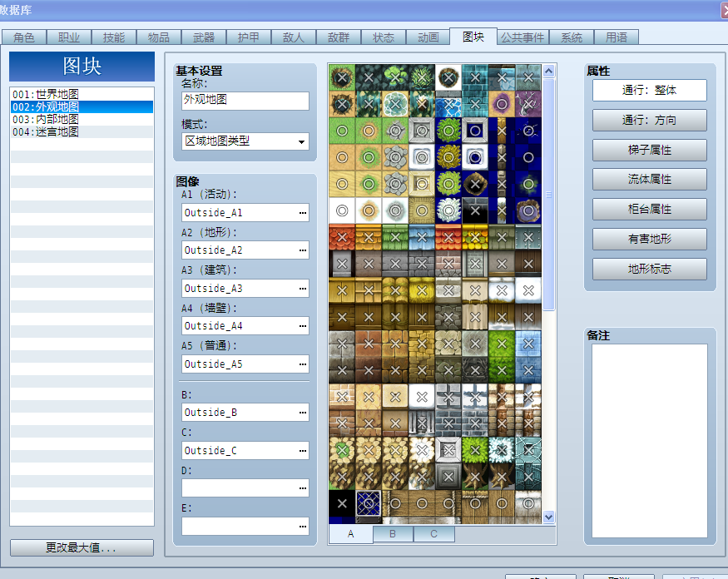Image resolution: width=728 pixels, height=579 pixels.
Task: Click the 更改最大值 button
Action: tap(82, 547)
